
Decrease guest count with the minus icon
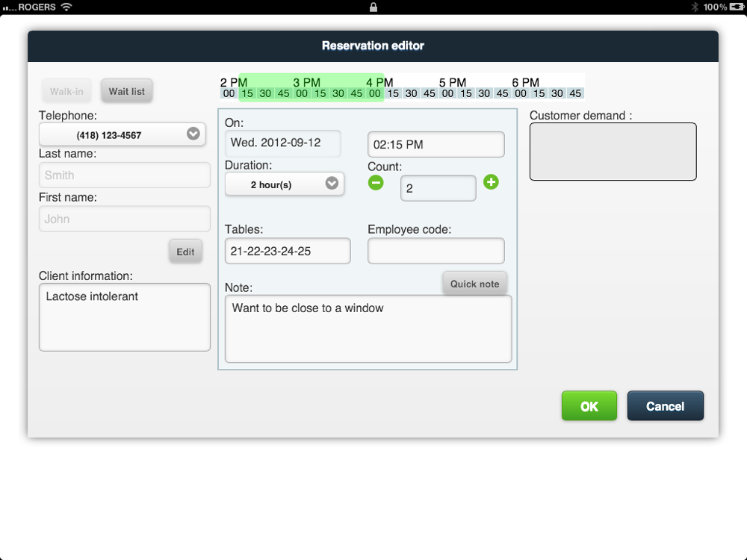376,182
